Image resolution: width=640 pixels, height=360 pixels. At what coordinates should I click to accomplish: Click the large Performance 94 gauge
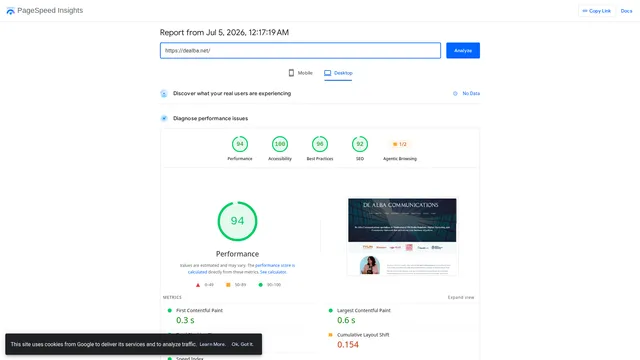(237, 221)
